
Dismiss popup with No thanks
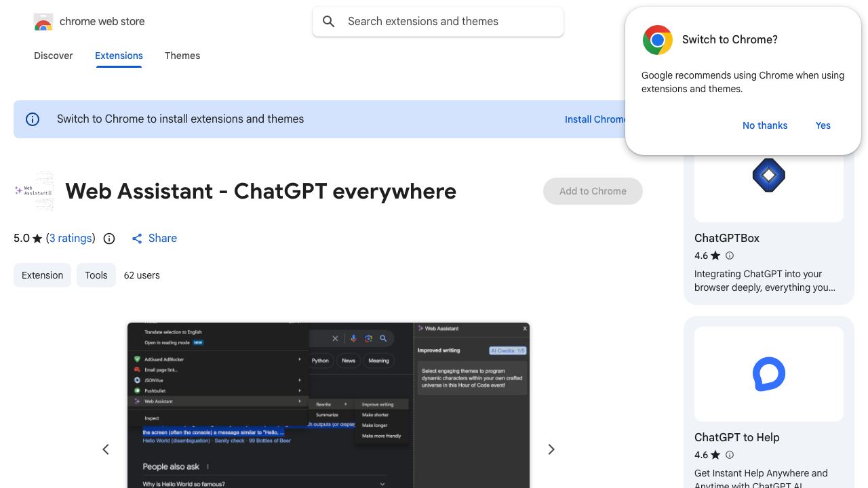(x=765, y=125)
